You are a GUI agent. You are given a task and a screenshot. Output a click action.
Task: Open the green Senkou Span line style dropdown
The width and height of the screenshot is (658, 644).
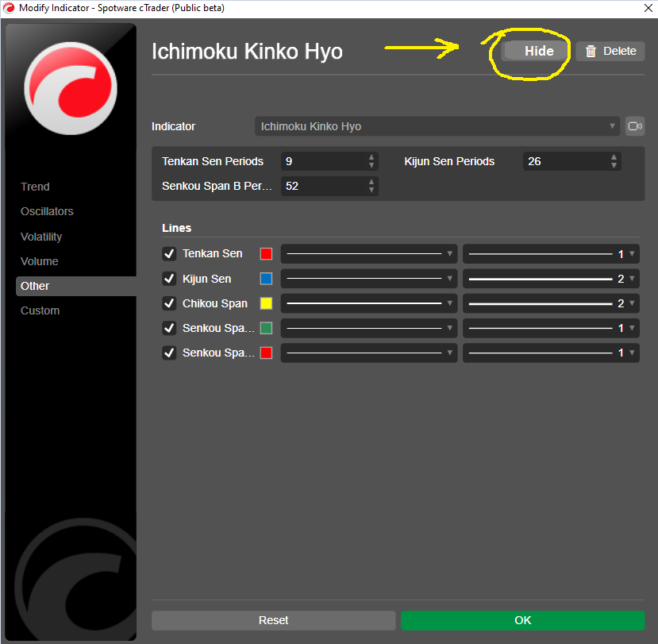pos(369,328)
